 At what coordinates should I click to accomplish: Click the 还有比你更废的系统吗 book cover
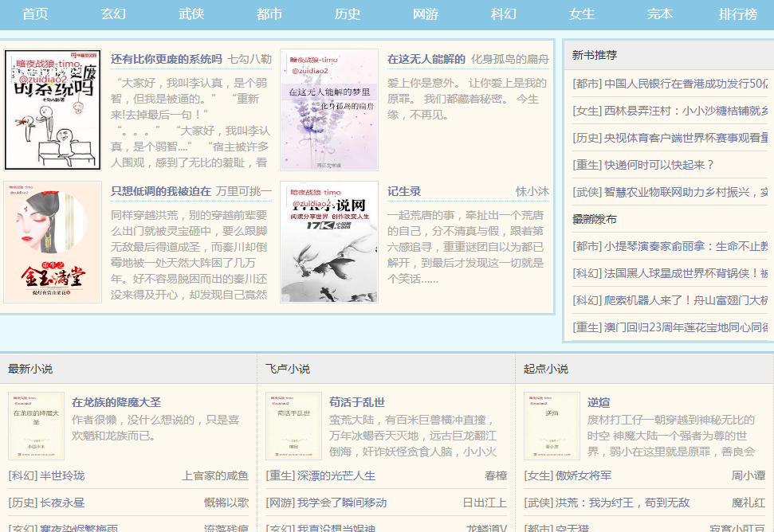pyautogui.click(x=53, y=110)
